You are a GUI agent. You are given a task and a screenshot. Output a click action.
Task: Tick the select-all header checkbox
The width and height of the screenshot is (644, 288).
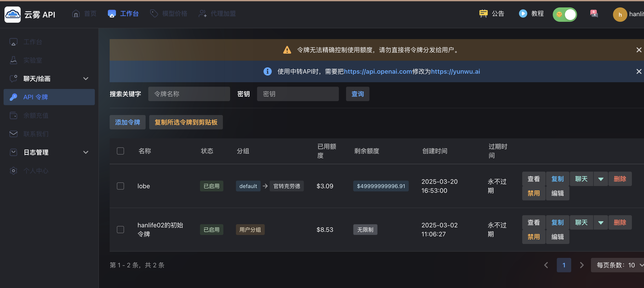tap(120, 151)
